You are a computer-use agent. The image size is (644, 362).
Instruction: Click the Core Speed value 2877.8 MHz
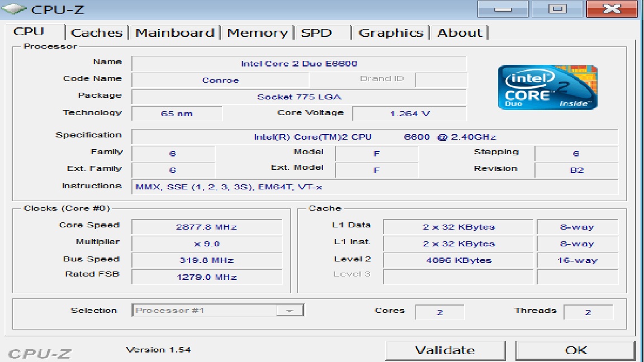click(x=207, y=227)
